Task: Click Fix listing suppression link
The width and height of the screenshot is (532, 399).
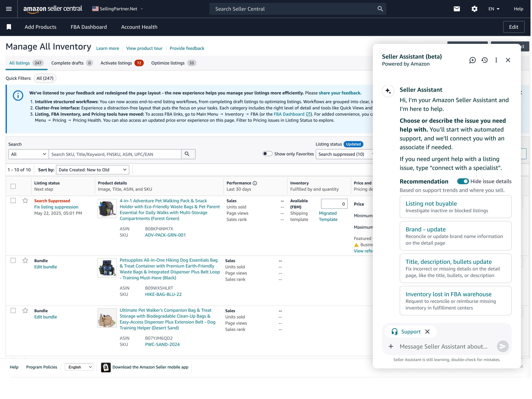Action: (56, 207)
